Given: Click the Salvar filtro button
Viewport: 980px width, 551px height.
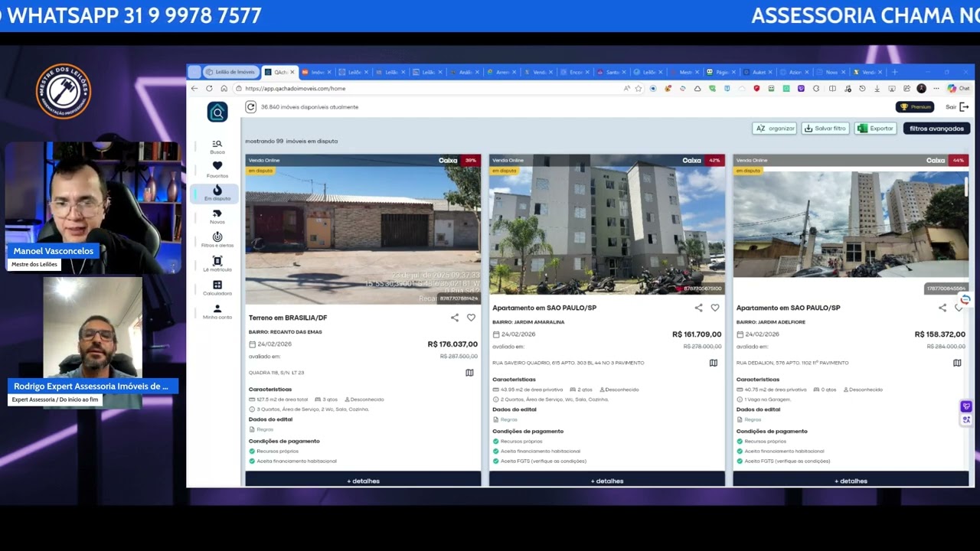Looking at the screenshot, I should (x=825, y=129).
